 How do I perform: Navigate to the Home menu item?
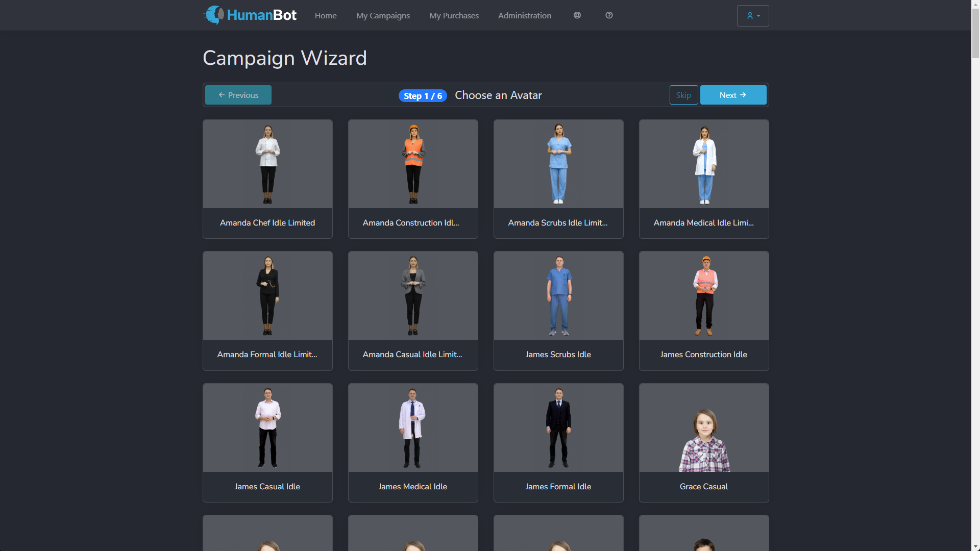325,15
